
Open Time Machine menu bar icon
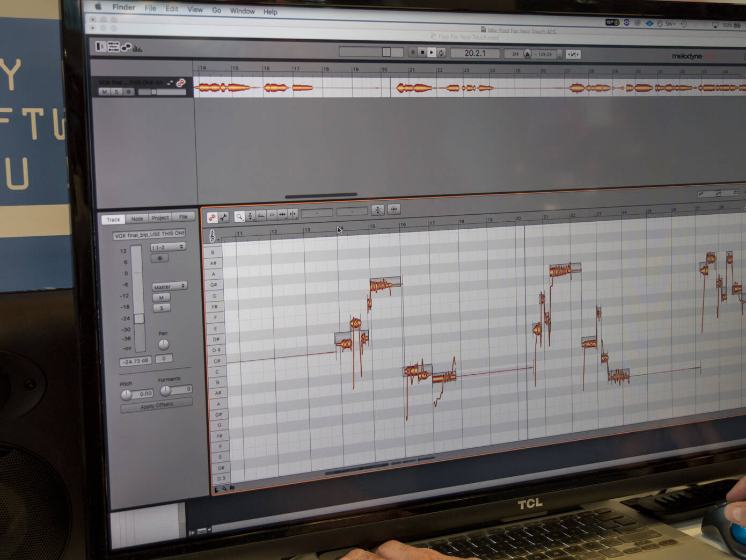click(684, 24)
